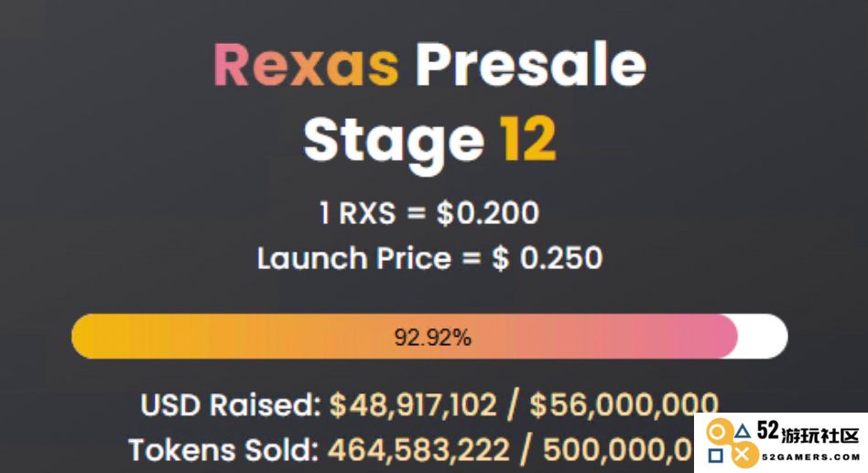Screen dimensions: 868x473
Task: Click the USD Raised label
Action: [231, 405]
